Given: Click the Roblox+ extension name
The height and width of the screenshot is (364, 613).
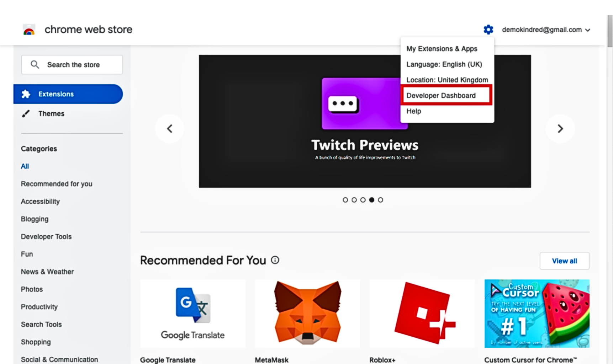Looking at the screenshot, I should click(x=382, y=360).
